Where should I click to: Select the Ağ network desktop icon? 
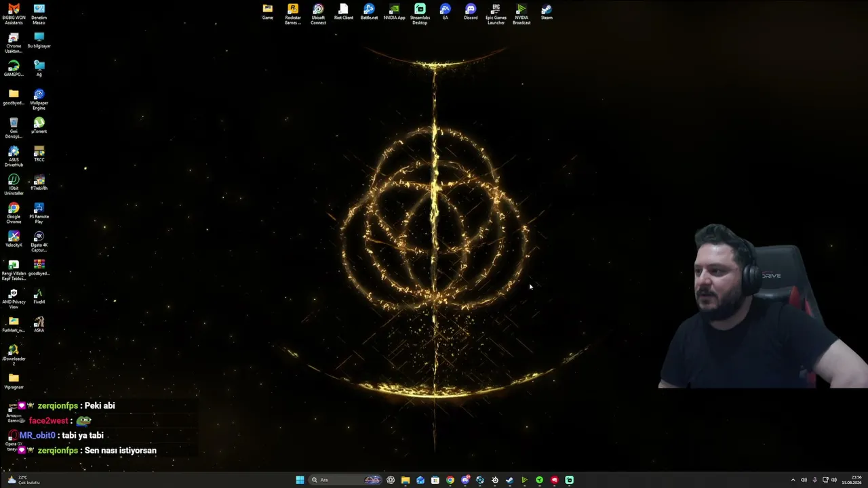(x=39, y=69)
